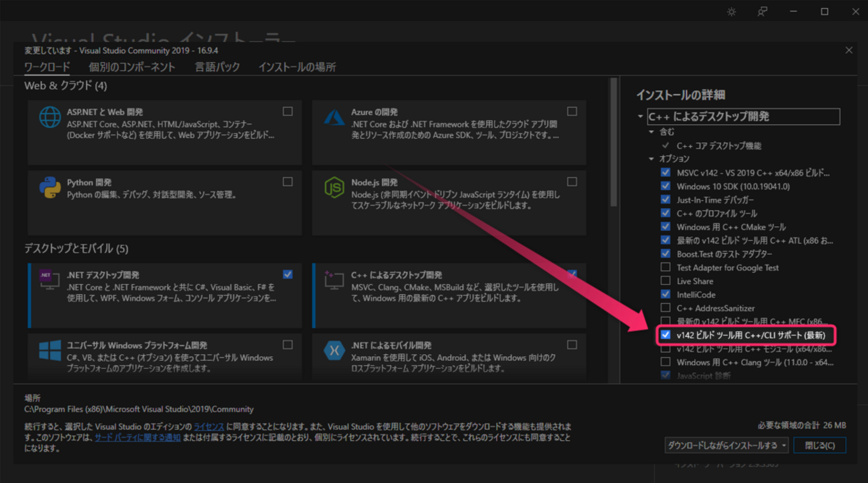
Task: Click the Node.js 開発 card title
Action: point(375,182)
